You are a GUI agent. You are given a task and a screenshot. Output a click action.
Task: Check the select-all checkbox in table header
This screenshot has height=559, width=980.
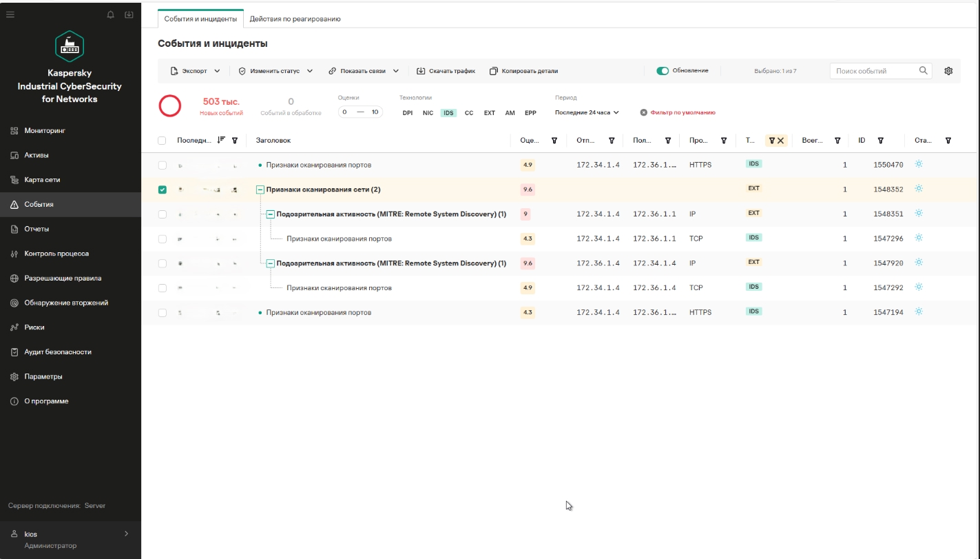coord(162,141)
